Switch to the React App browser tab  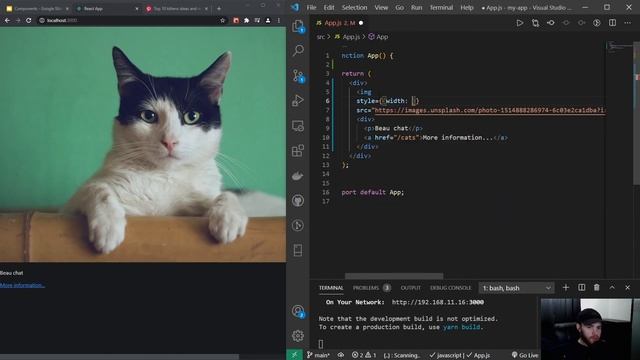107,8
